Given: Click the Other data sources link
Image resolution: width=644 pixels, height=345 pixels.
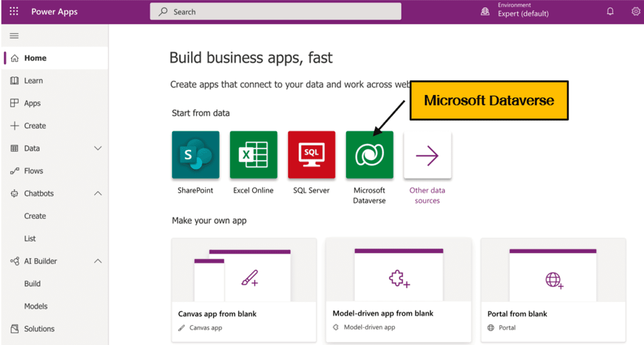Looking at the screenshot, I should pyautogui.click(x=427, y=195).
